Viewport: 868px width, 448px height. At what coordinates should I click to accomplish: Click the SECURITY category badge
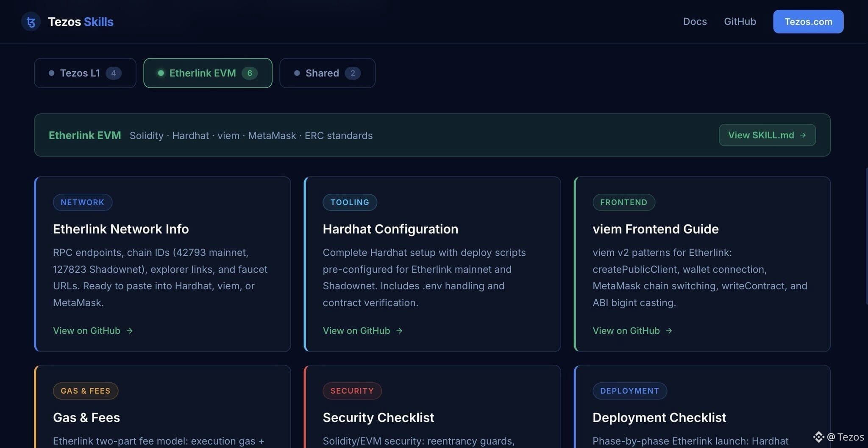click(x=352, y=391)
